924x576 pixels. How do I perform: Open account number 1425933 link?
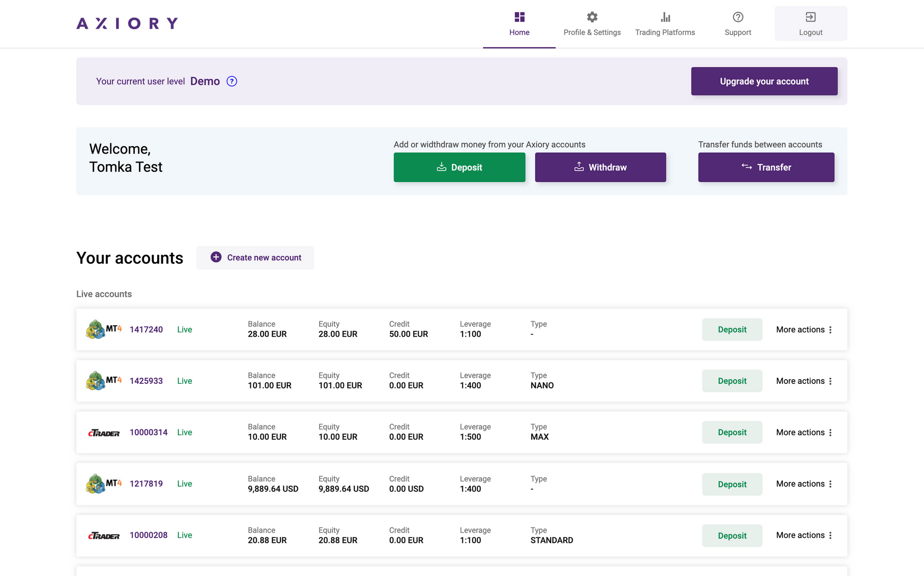click(146, 381)
